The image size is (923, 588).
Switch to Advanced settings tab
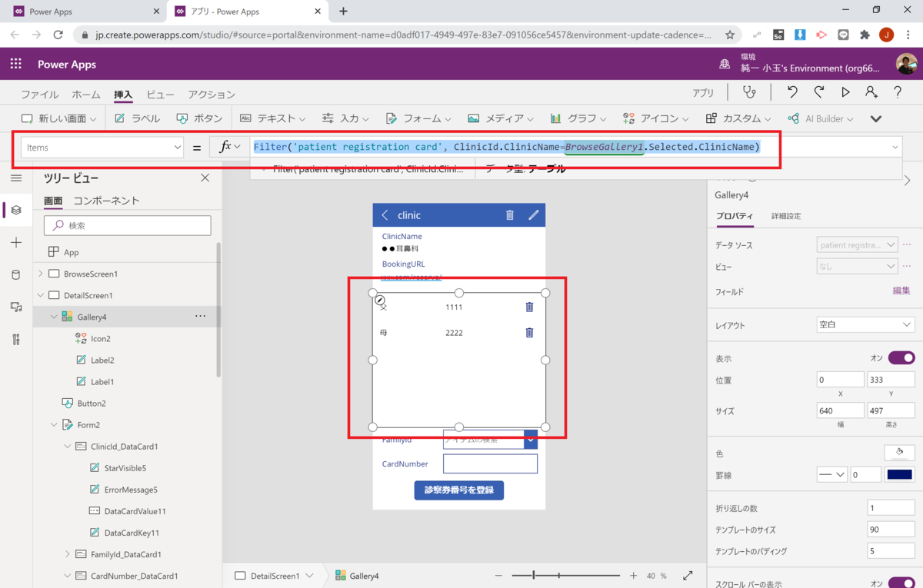[786, 216]
